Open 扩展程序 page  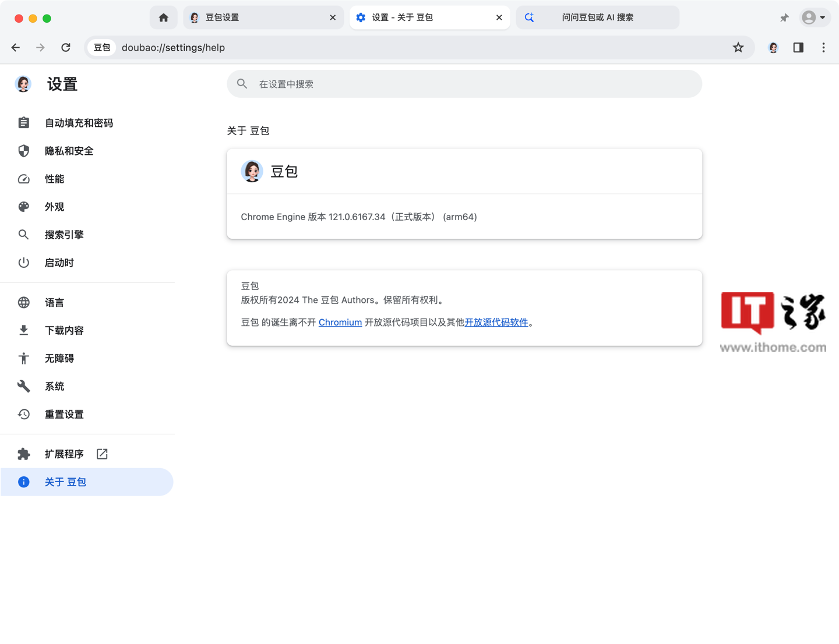tap(87, 454)
